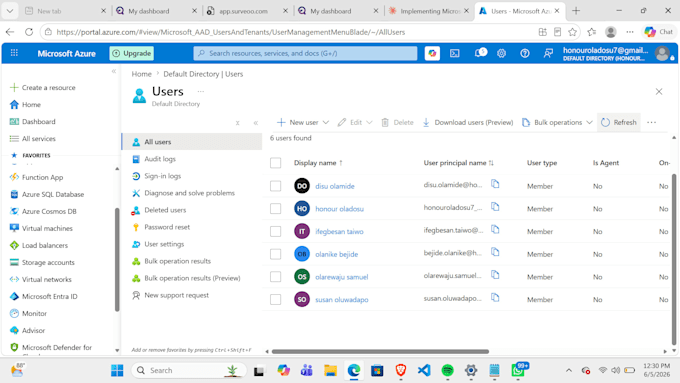Open the notifications bell icon
The height and width of the screenshot is (383, 680).
click(x=480, y=53)
